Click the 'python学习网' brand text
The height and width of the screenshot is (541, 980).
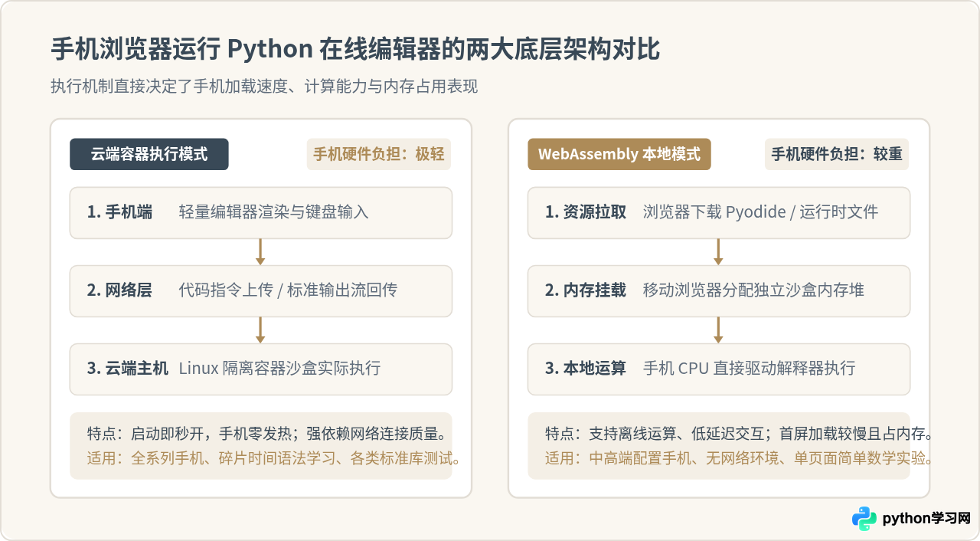[926, 519]
